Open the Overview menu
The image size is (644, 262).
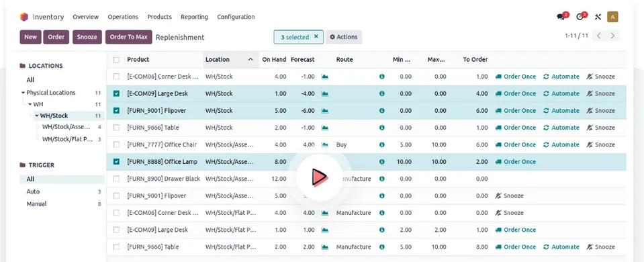(85, 17)
